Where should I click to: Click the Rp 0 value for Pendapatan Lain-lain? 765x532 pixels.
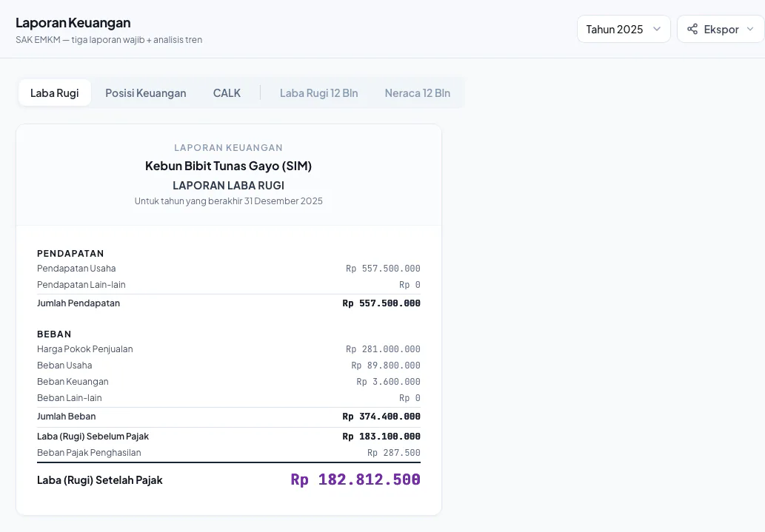click(410, 284)
